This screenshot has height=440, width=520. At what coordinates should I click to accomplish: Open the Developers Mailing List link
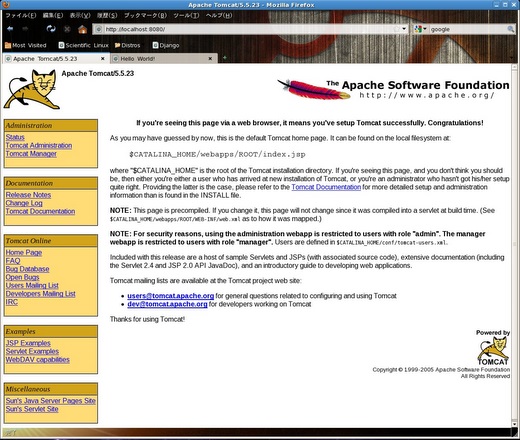tap(41, 294)
